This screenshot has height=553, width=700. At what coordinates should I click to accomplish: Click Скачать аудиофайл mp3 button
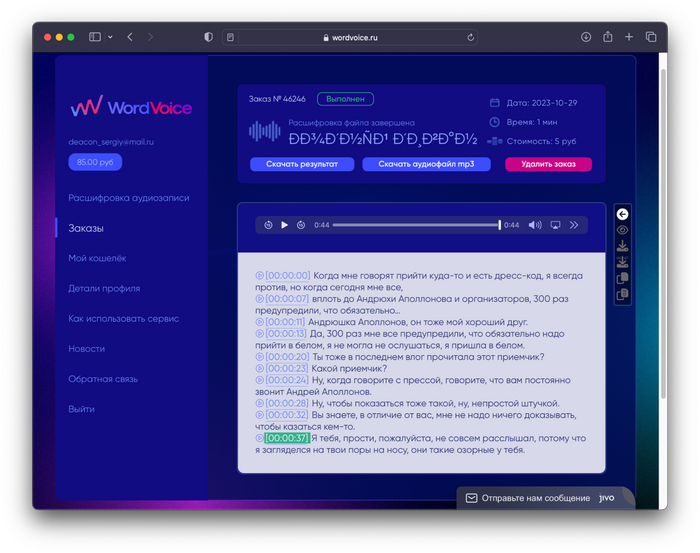(426, 164)
